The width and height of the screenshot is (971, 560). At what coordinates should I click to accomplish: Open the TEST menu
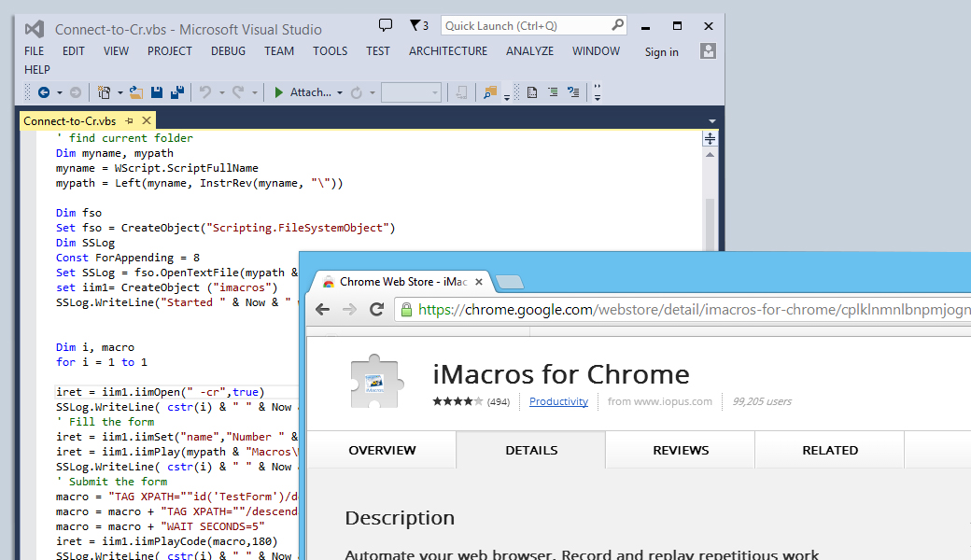pyautogui.click(x=378, y=51)
